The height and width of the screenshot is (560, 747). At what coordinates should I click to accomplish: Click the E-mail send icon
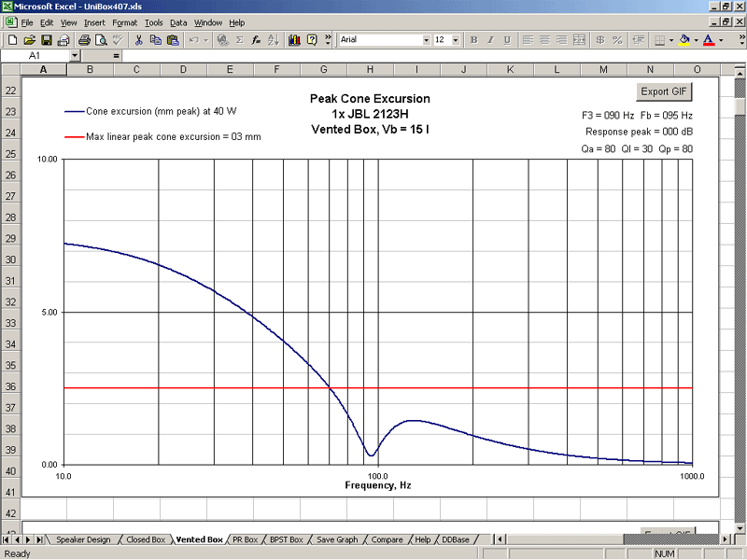63,40
